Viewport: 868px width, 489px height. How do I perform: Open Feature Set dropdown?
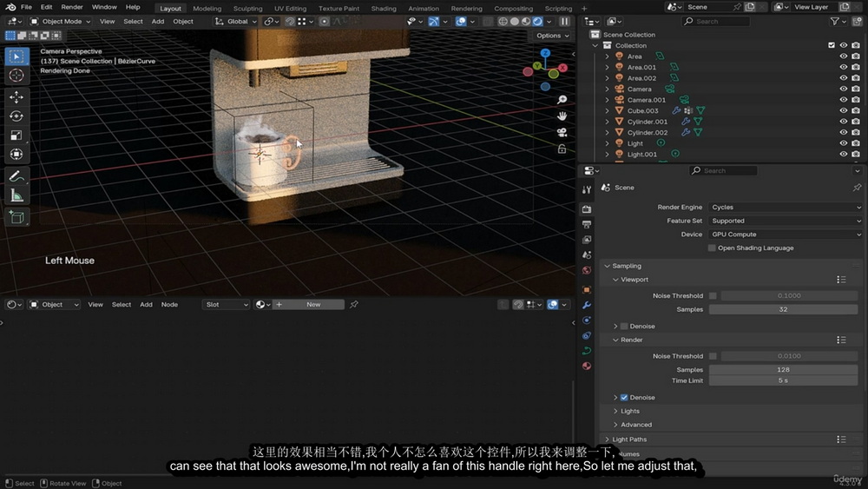785,221
